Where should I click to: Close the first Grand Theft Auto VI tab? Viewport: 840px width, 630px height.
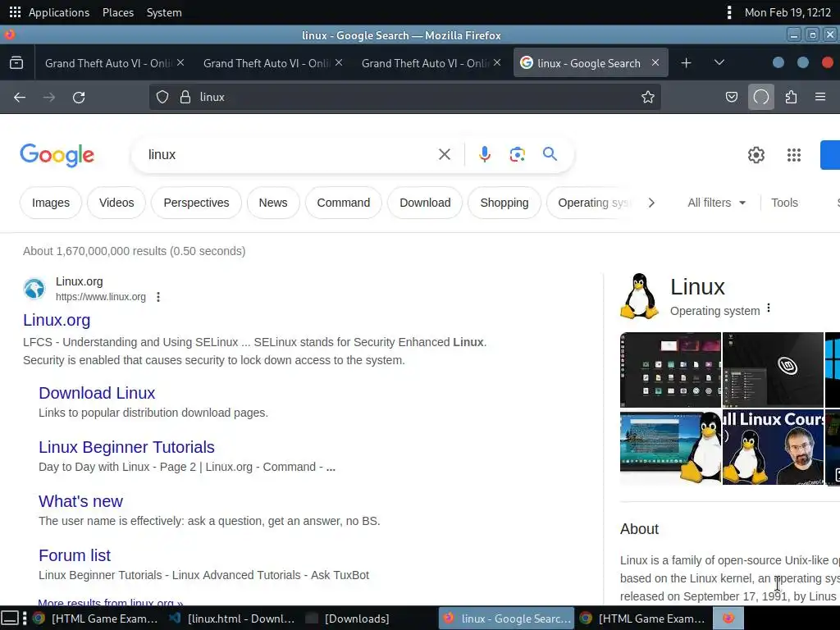[180, 62]
